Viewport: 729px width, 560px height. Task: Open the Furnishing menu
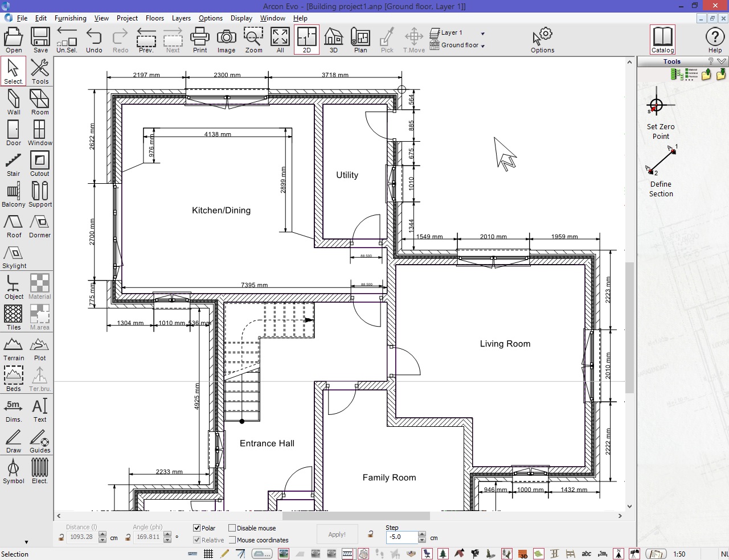pyautogui.click(x=70, y=18)
